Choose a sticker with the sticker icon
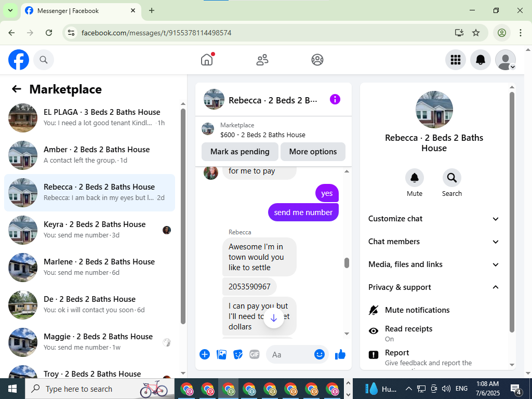This screenshot has width=532, height=399. click(238, 354)
